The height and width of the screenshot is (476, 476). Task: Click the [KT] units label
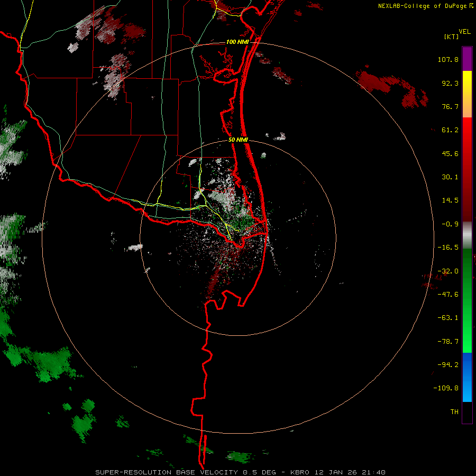pos(452,36)
